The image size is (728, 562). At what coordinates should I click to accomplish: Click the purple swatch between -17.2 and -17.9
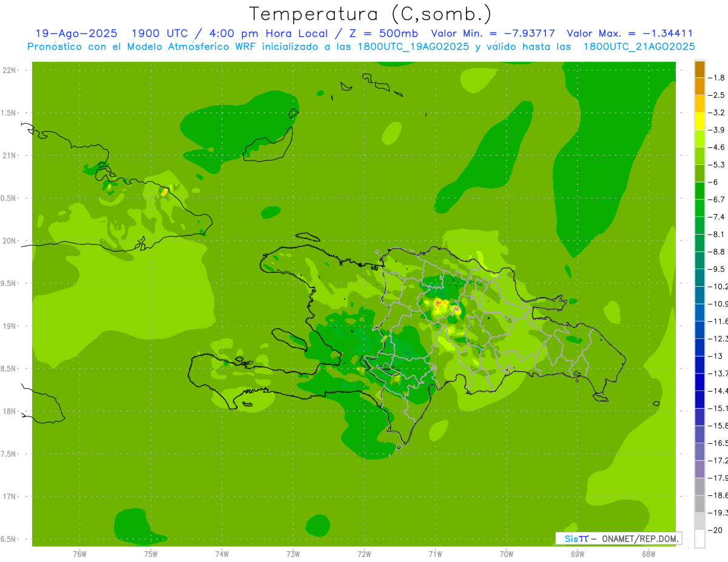(x=699, y=469)
